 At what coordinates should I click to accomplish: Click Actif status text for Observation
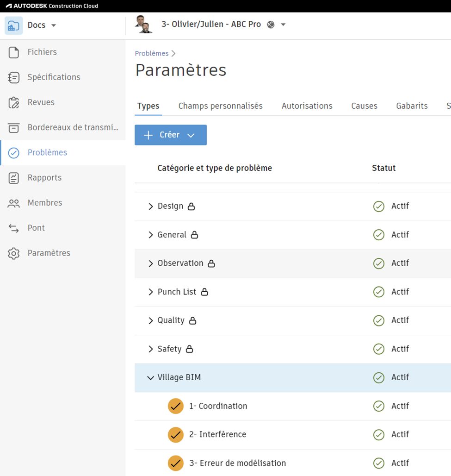[x=400, y=263]
